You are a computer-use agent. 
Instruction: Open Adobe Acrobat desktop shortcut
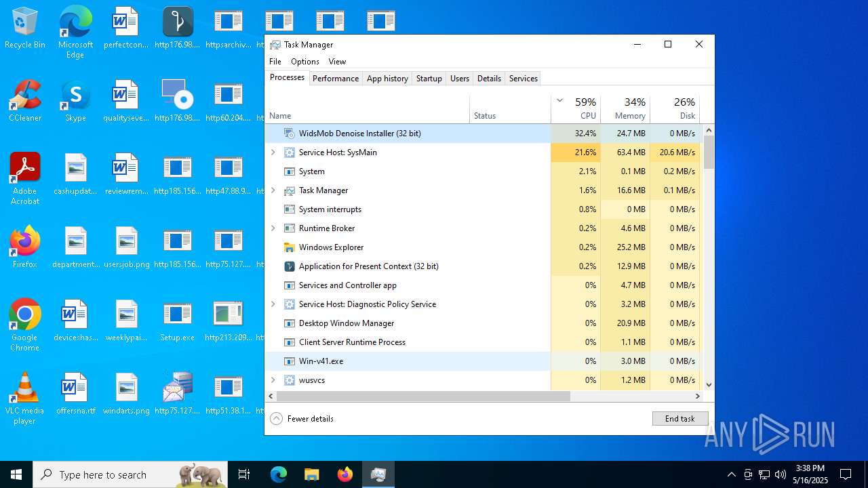pos(25,178)
